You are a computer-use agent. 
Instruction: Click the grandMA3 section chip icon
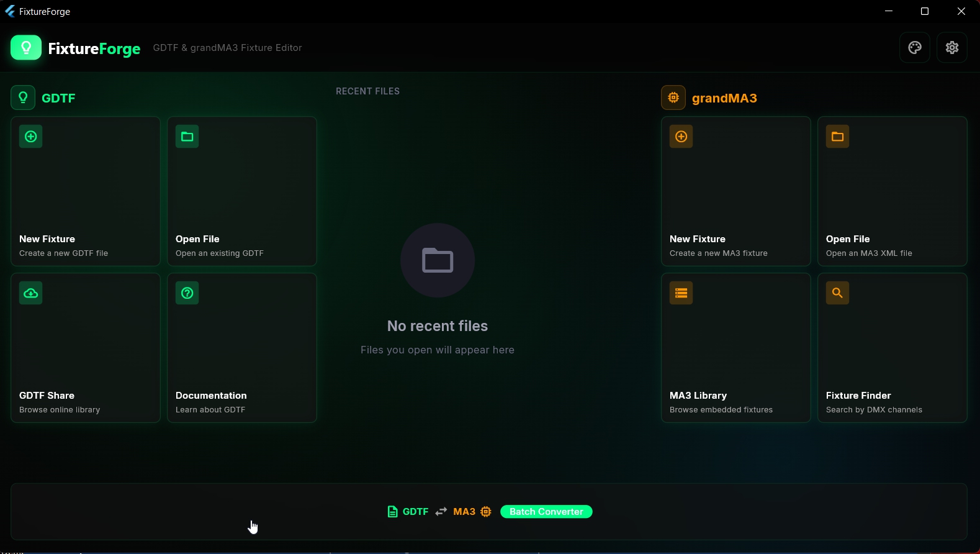coord(673,98)
